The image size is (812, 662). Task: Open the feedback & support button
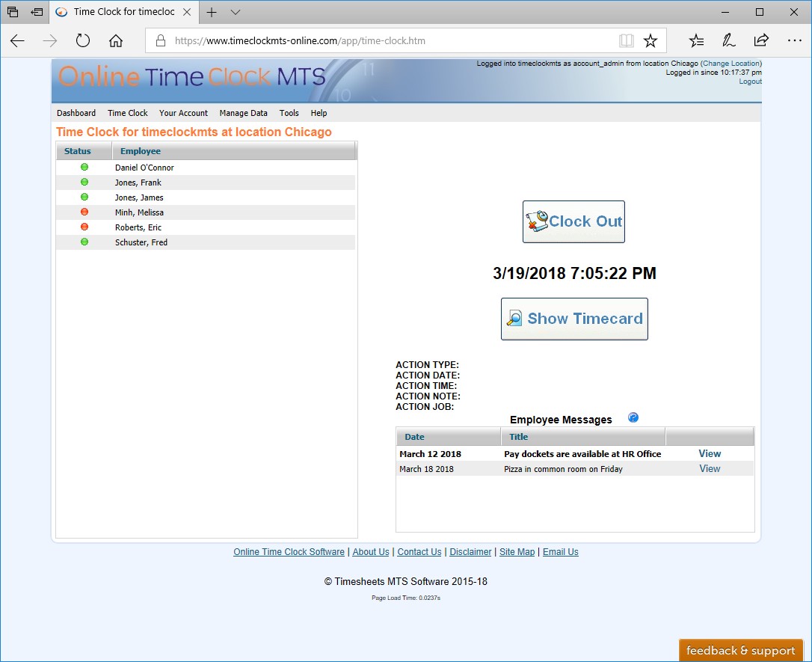tap(740, 650)
